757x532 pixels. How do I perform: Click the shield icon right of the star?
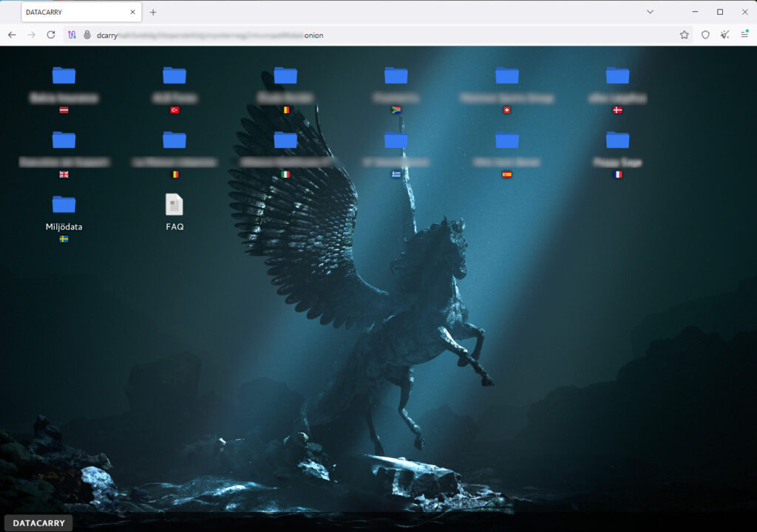[x=706, y=35]
